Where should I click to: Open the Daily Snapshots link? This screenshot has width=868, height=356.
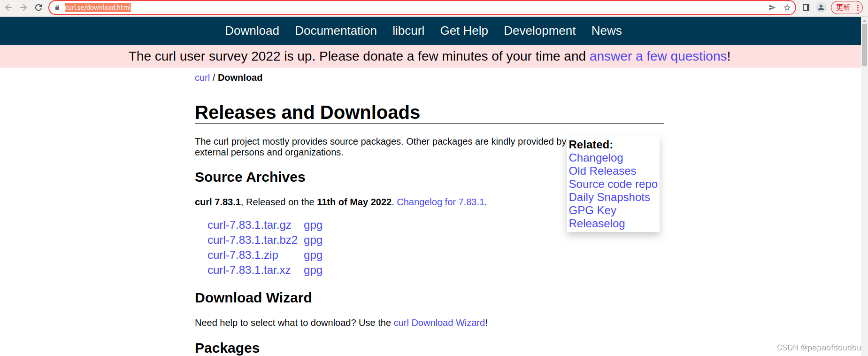(x=609, y=197)
